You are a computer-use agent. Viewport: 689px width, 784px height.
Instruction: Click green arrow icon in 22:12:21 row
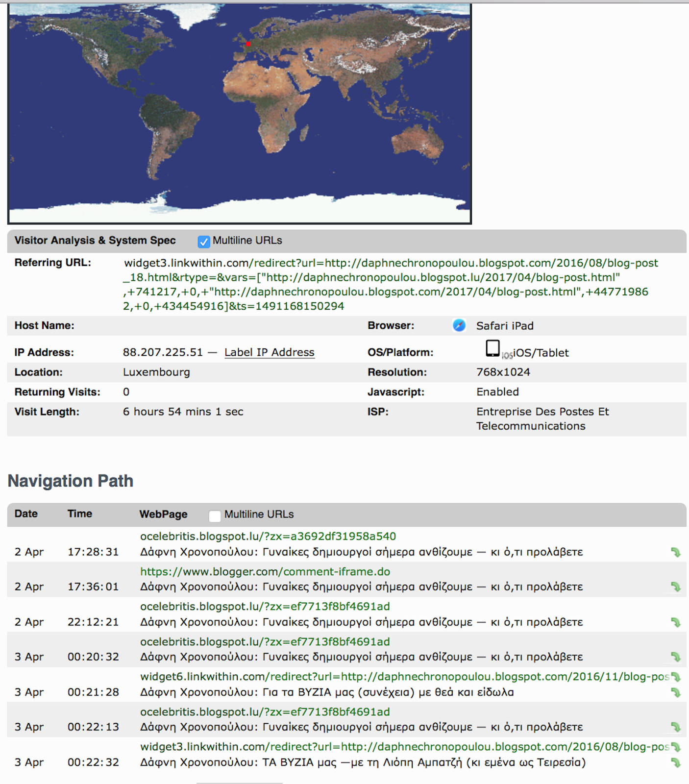(x=676, y=622)
